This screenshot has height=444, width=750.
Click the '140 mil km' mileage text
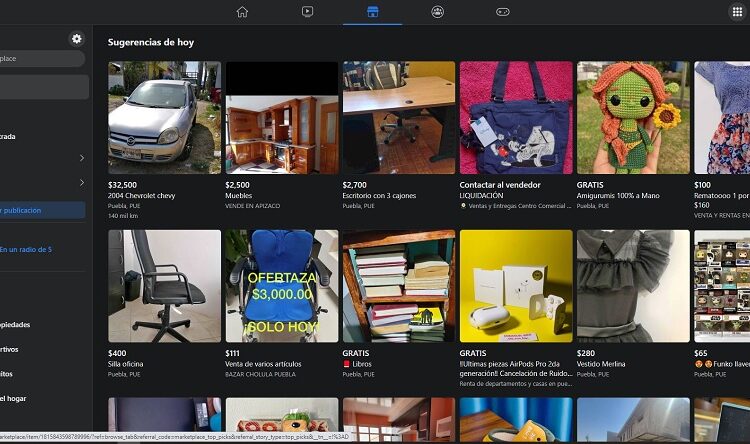click(x=123, y=216)
